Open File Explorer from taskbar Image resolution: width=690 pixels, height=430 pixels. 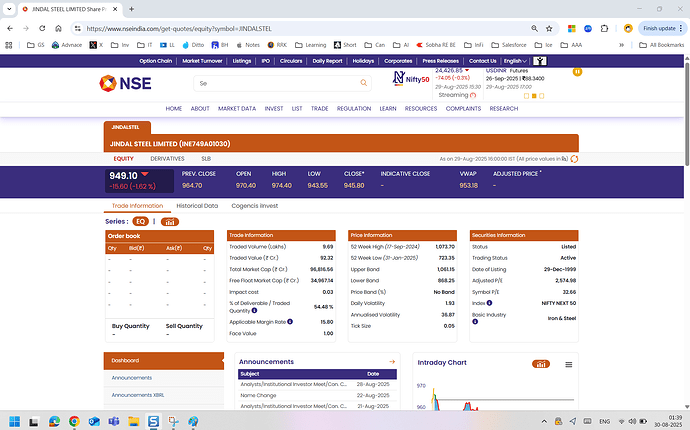click(134, 421)
